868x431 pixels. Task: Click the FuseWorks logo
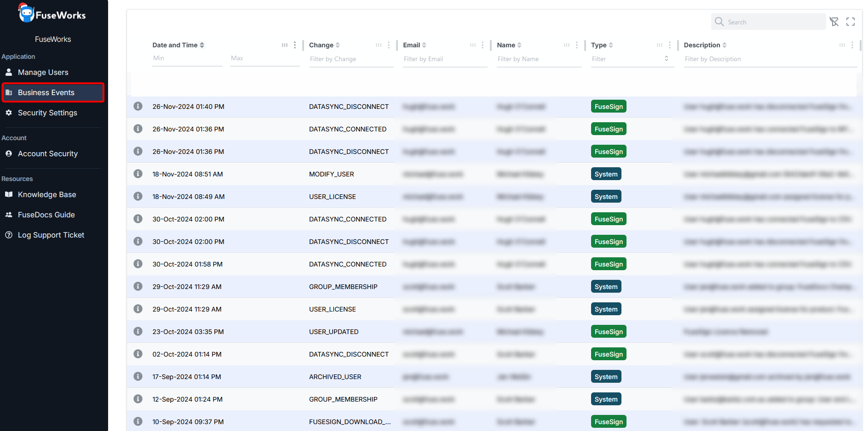(52, 14)
